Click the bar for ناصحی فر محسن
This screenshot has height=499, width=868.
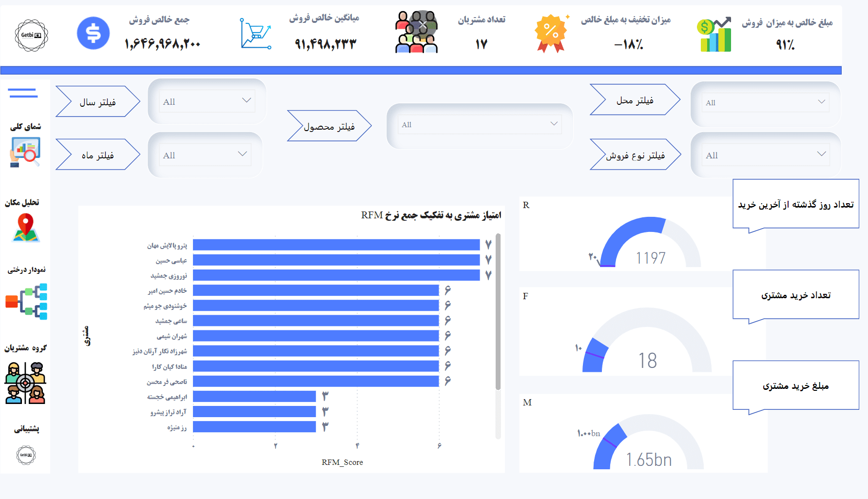coord(316,381)
